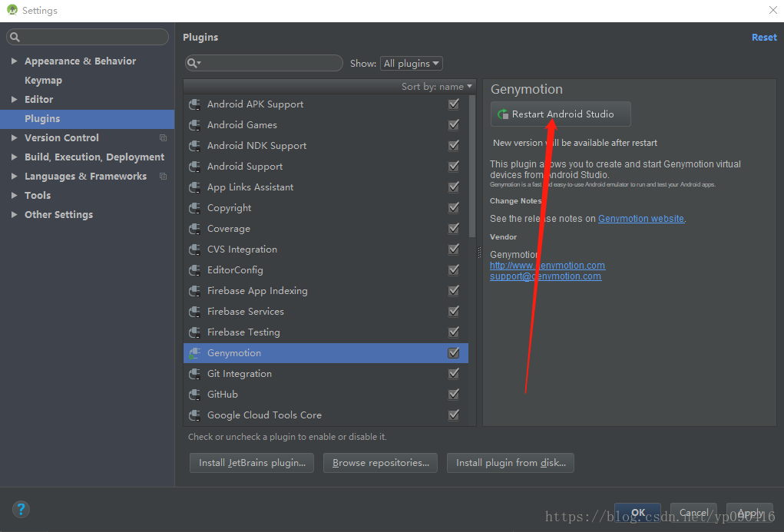Viewport: 784px width, 532px height.
Task: Click the Firebase Services plugin icon
Action: [194, 312]
